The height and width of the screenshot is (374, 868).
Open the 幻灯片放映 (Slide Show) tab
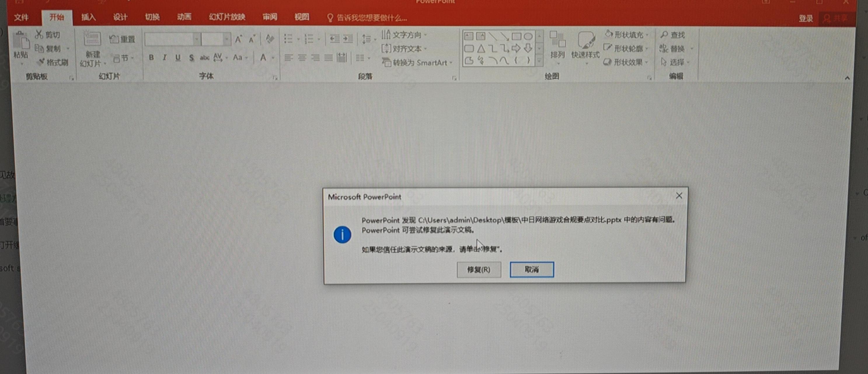pyautogui.click(x=227, y=17)
